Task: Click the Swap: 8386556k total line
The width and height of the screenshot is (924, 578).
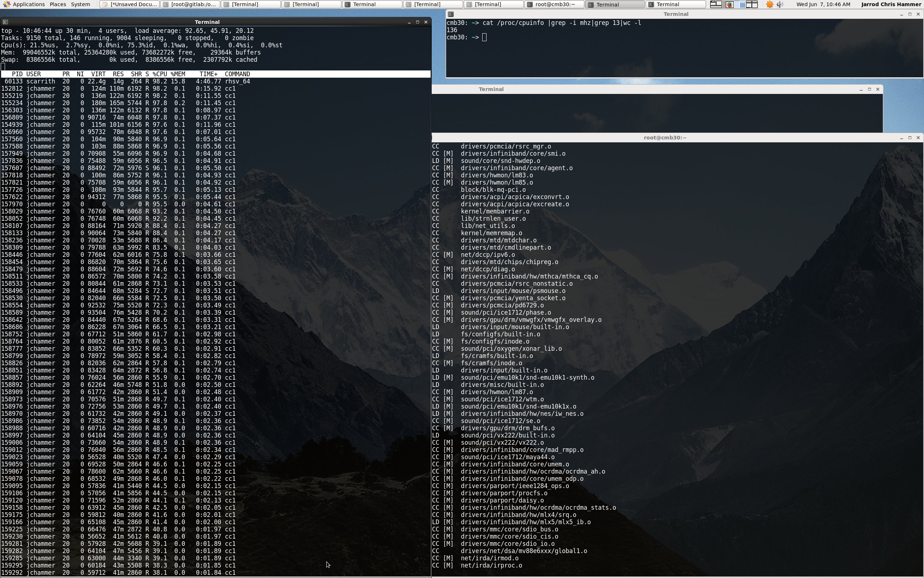Action: [129, 60]
